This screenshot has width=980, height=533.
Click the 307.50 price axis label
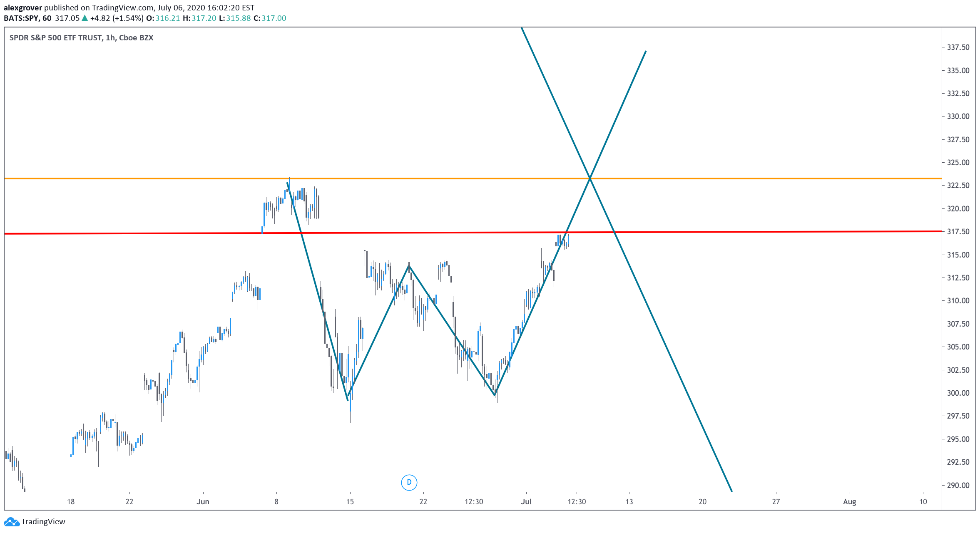click(958, 324)
